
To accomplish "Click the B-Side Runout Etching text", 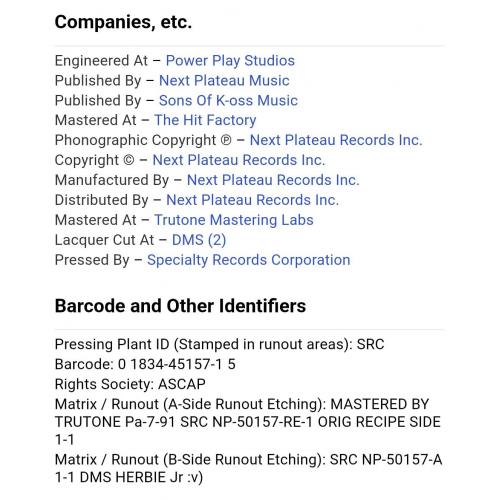I will pos(248,468).
